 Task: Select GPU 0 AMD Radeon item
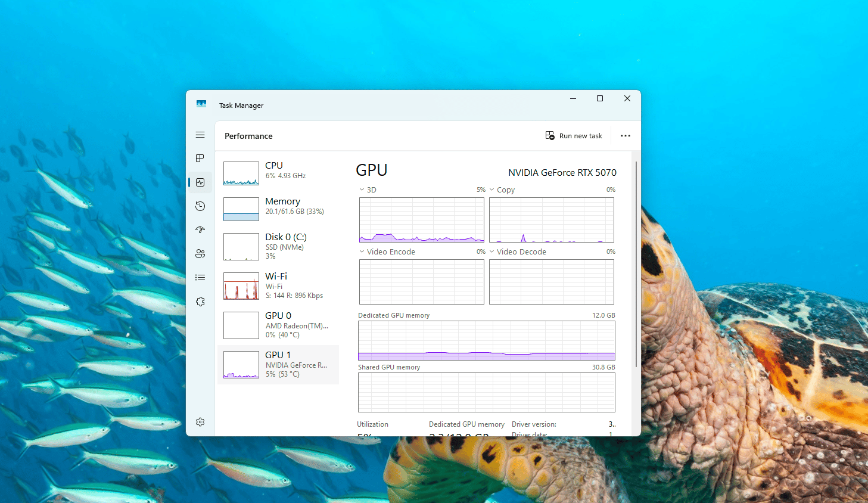pos(278,325)
